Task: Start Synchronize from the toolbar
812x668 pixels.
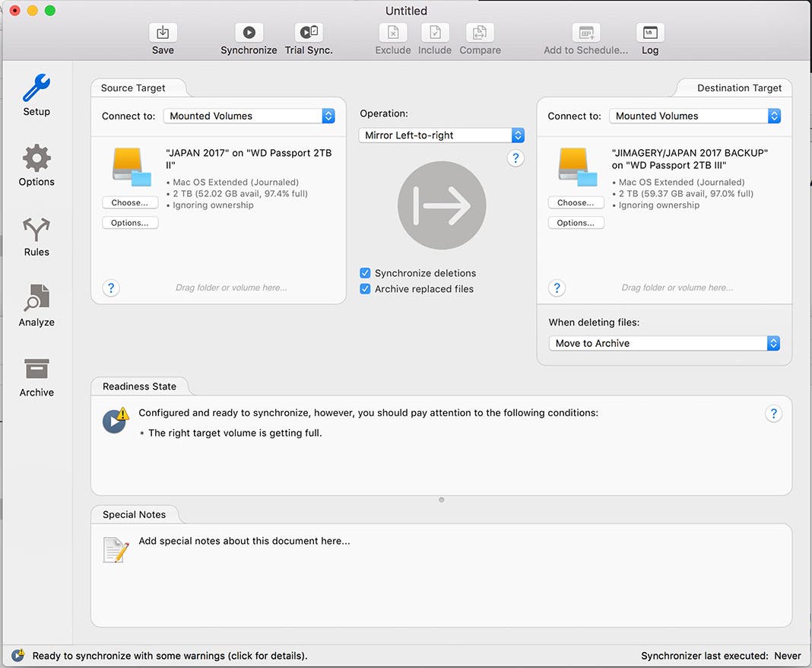Action: 249,33
